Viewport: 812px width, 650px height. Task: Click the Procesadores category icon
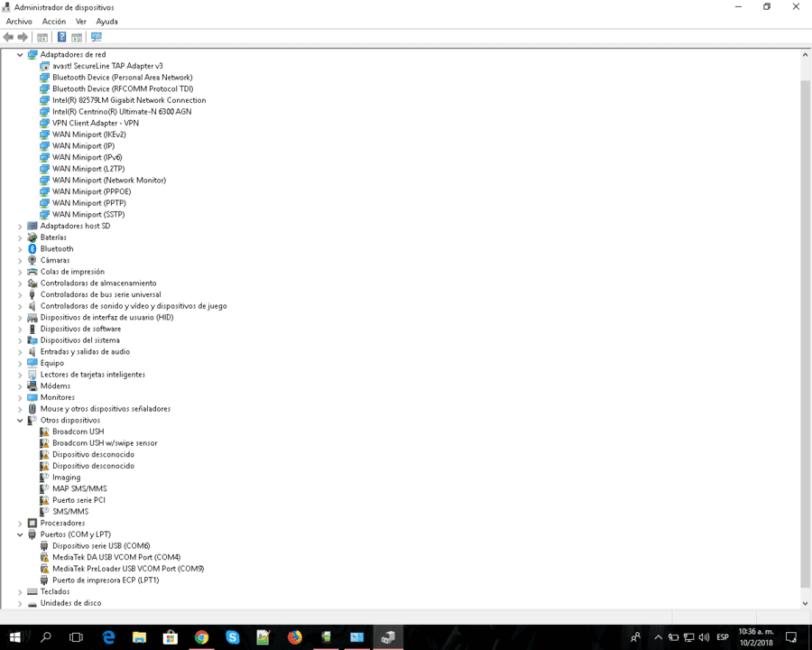(x=32, y=523)
